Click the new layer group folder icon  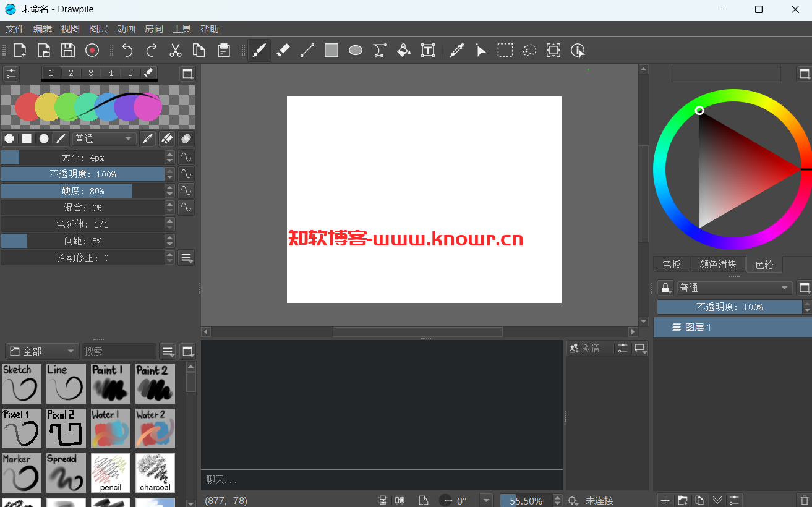(x=683, y=500)
